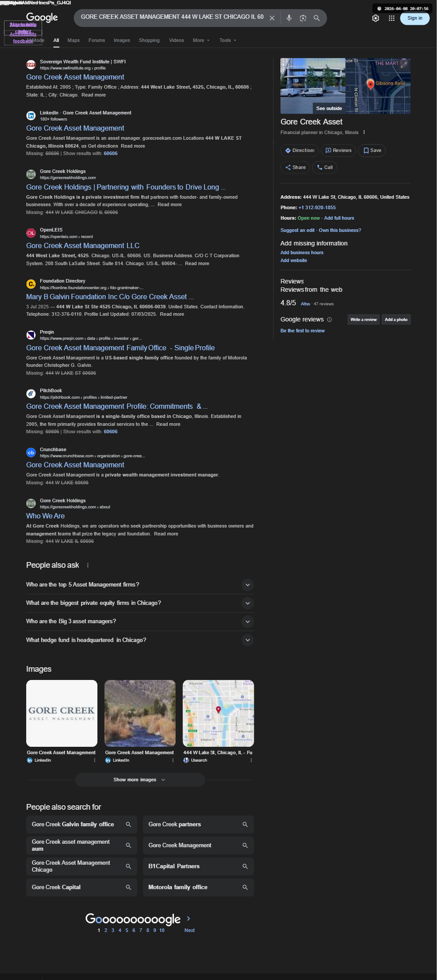This screenshot has width=442, height=980.
Task: Click Preqin favicon icon
Action: coord(31,335)
